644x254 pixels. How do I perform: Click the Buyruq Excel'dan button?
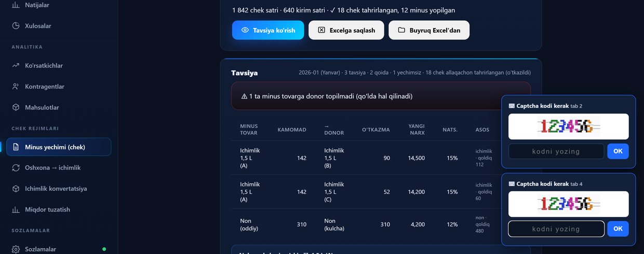pos(429,30)
